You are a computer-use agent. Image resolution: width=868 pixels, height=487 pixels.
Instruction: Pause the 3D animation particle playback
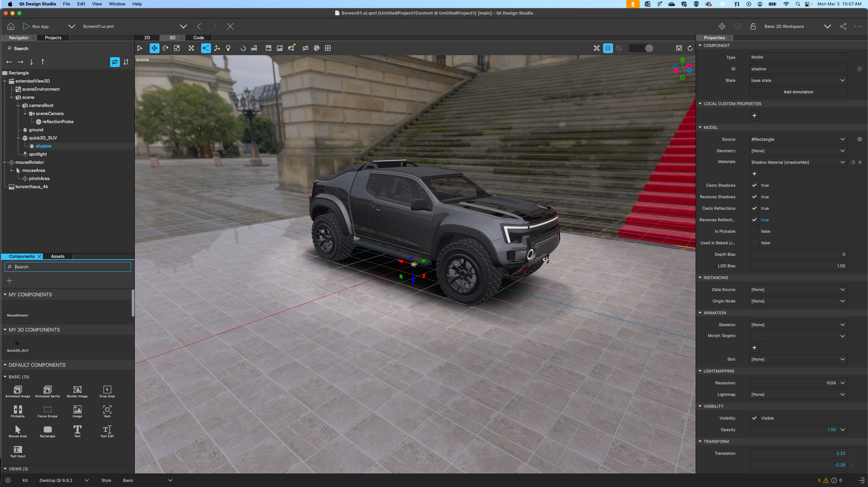608,48
